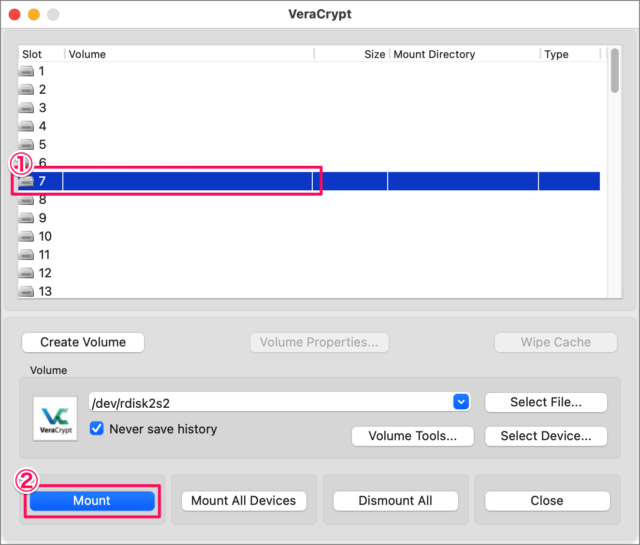Open the Create Volume wizard
The height and width of the screenshot is (545, 640).
pyautogui.click(x=83, y=342)
